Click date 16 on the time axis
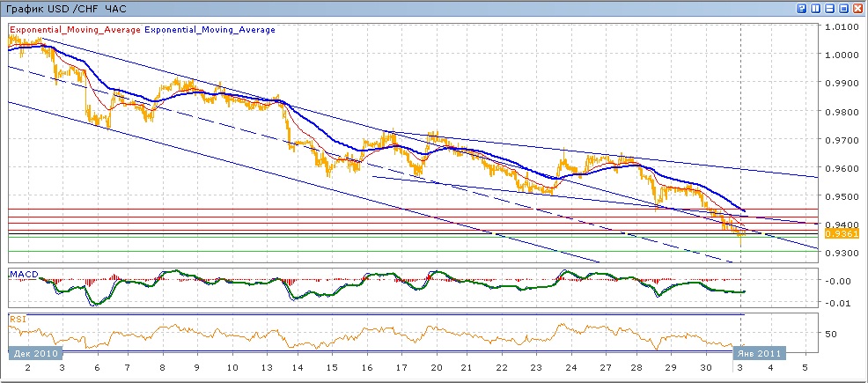 pyautogui.click(x=367, y=366)
